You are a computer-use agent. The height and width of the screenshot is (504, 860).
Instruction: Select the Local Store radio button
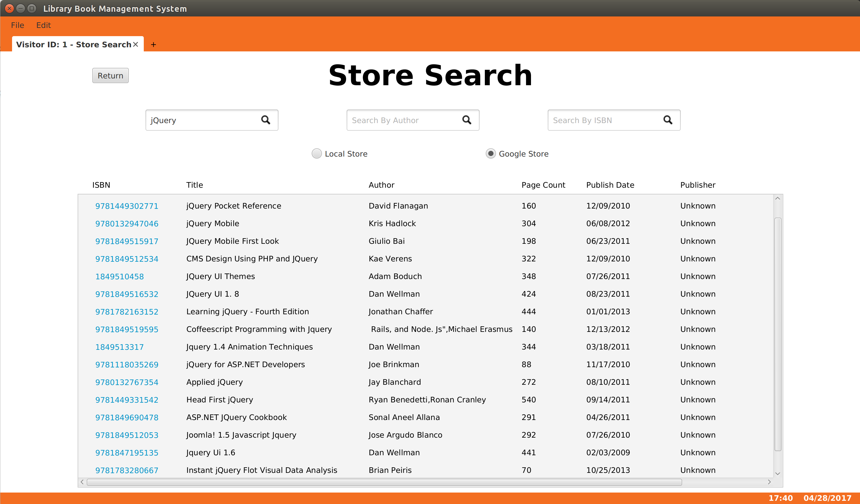pyautogui.click(x=317, y=153)
